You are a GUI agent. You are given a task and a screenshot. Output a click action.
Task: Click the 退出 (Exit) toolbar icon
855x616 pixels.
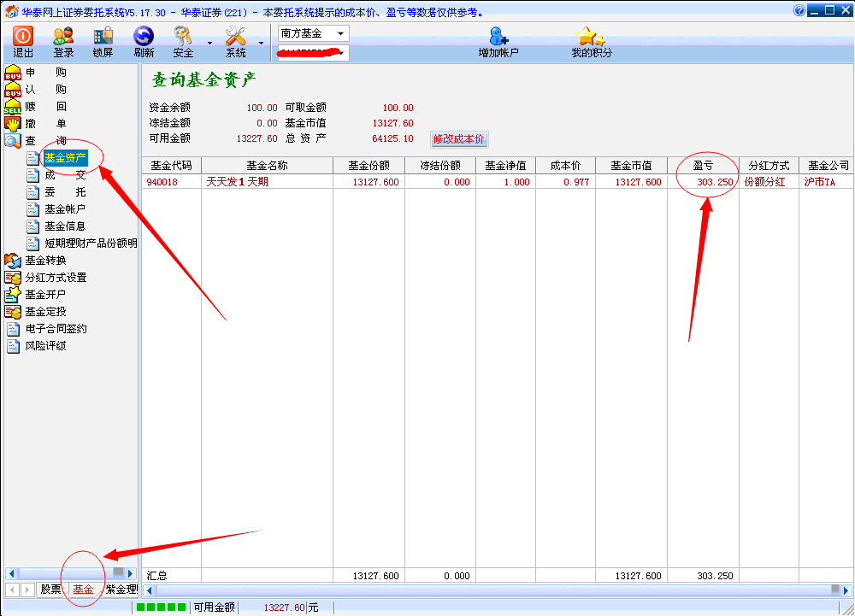coord(23,37)
